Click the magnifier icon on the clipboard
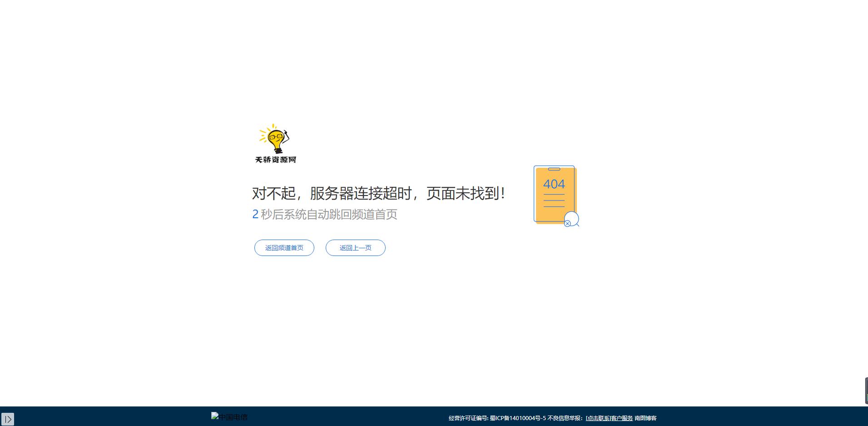The image size is (868, 426). pos(571,220)
